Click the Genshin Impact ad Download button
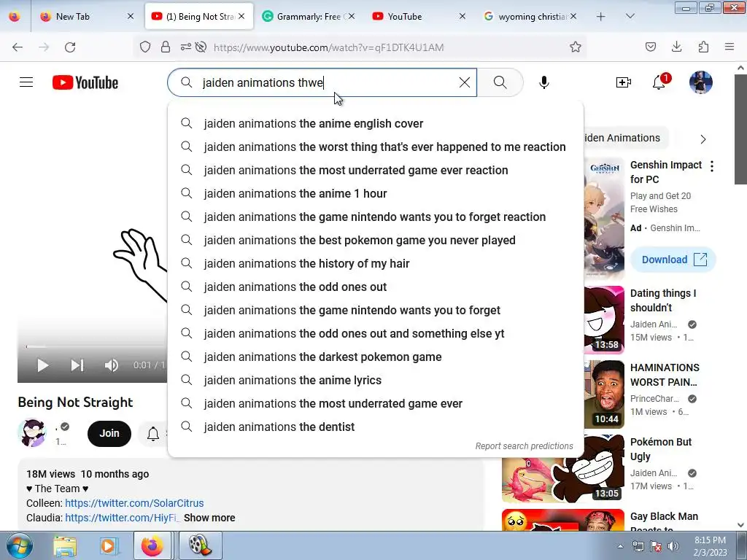747x560 pixels. pos(673,260)
